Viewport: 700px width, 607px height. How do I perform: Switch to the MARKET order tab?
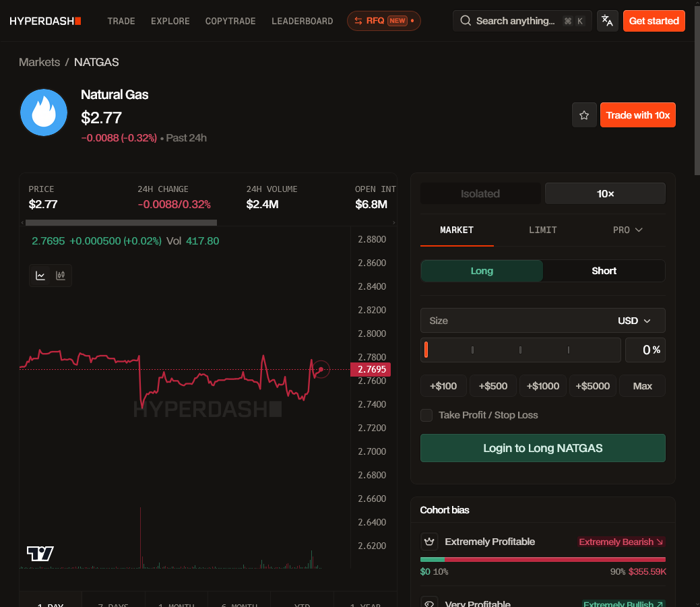click(x=457, y=230)
